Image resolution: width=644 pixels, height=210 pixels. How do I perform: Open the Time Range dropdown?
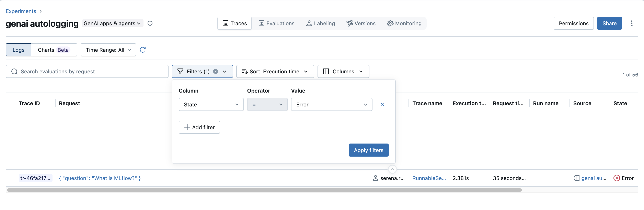click(108, 50)
